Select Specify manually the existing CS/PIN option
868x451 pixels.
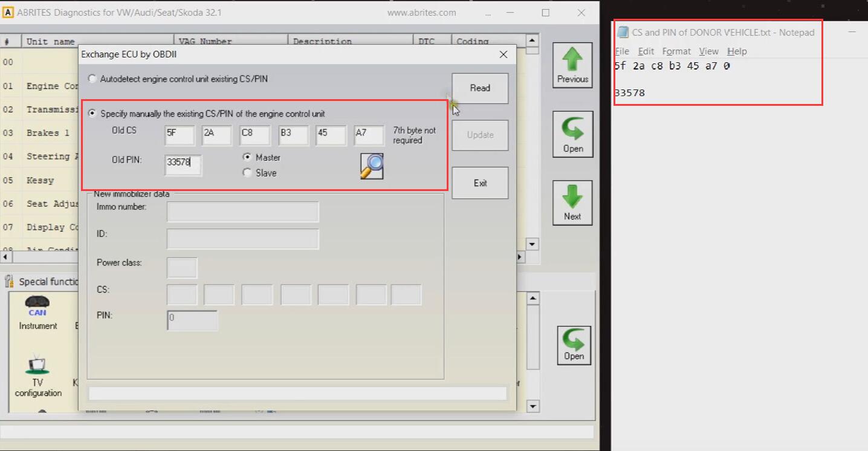tap(92, 114)
